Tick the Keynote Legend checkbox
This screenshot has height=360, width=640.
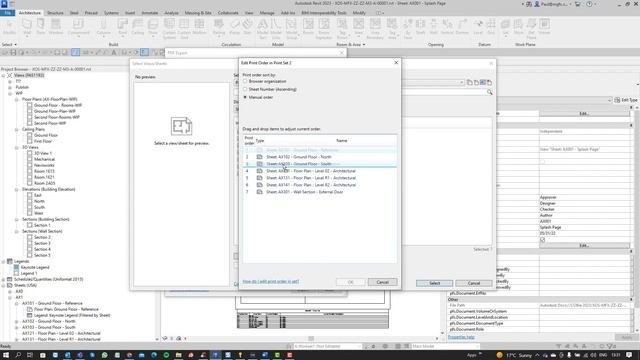pyautogui.click(x=16, y=267)
